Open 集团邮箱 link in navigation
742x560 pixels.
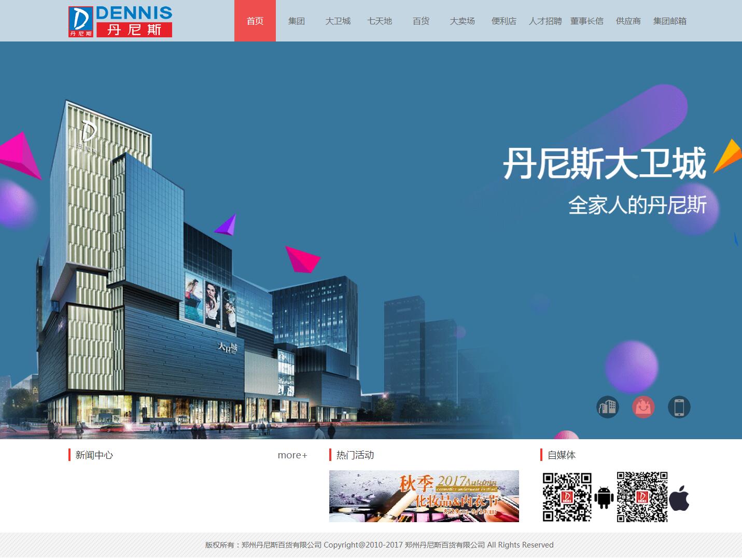670,21
